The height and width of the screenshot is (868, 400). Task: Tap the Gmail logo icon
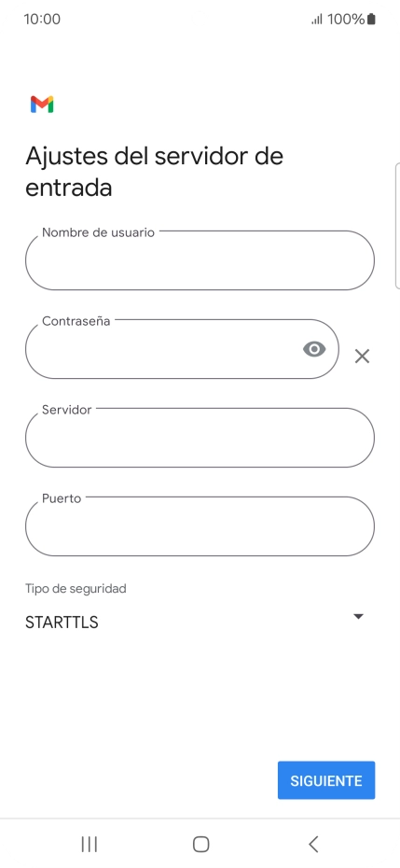[42, 105]
